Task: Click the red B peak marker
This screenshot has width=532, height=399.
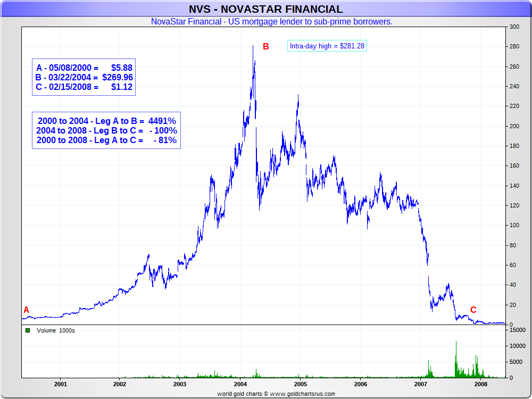Action: coord(266,46)
